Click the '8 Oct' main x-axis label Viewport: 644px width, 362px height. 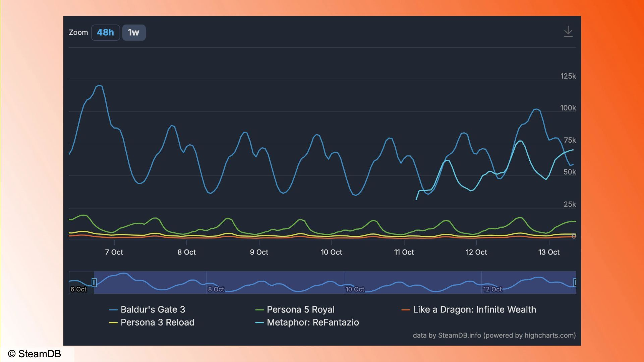click(x=186, y=252)
